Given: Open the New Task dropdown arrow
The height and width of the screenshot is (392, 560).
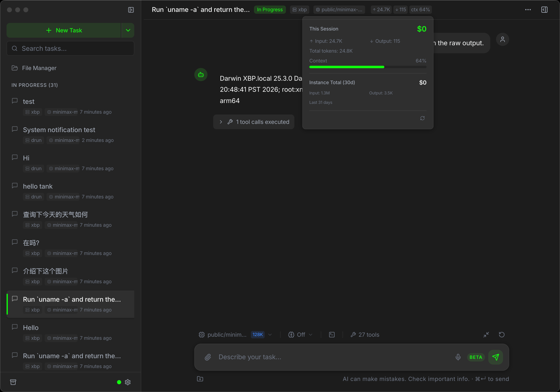Looking at the screenshot, I should pos(128,31).
